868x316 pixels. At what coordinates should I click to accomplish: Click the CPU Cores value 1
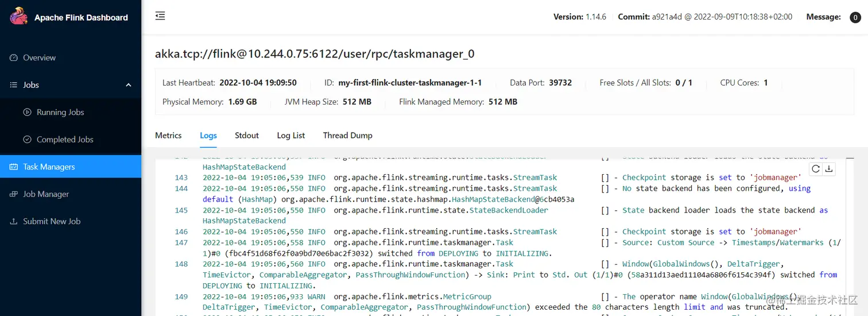pyautogui.click(x=766, y=83)
